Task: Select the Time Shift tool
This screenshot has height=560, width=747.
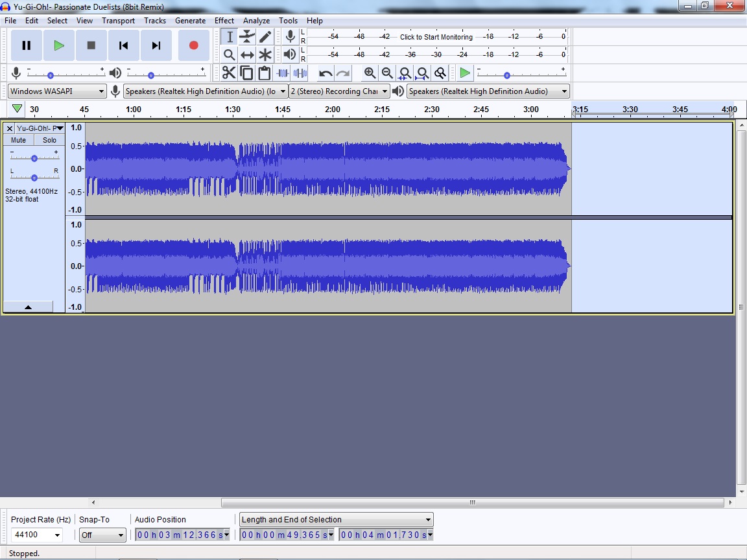Action: pos(247,54)
